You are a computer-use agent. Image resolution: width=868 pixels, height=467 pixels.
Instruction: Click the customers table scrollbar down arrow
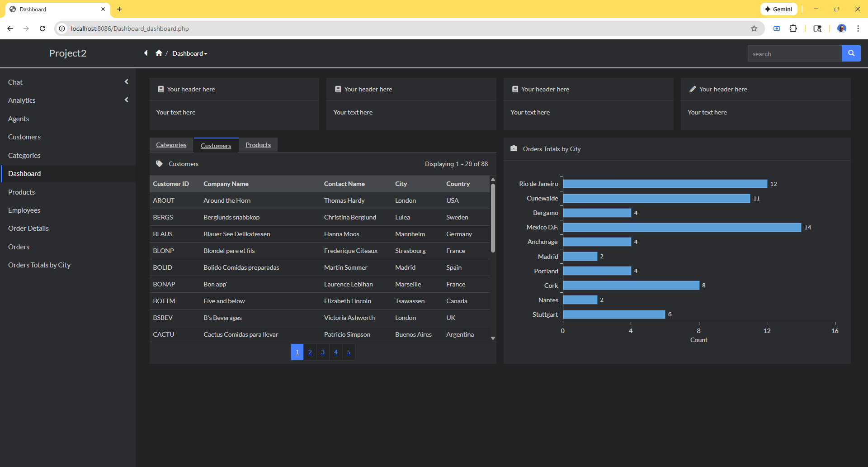tap(493, 338)
